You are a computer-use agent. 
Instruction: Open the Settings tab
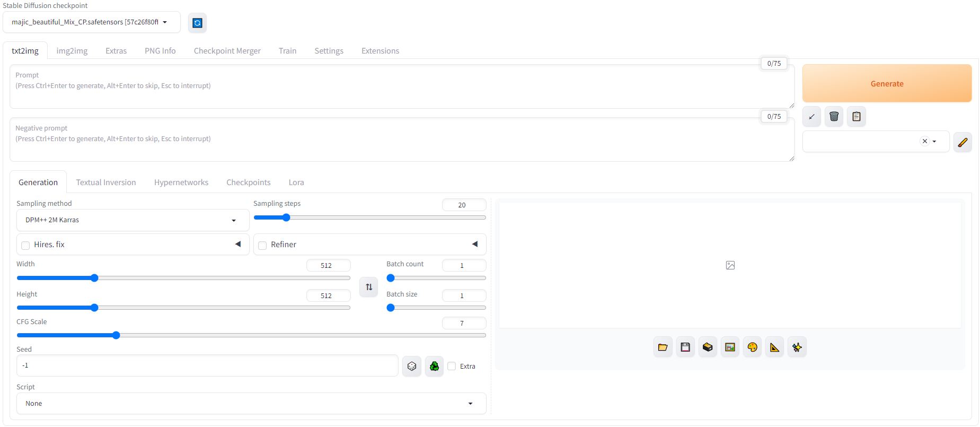tap(329, 51)
